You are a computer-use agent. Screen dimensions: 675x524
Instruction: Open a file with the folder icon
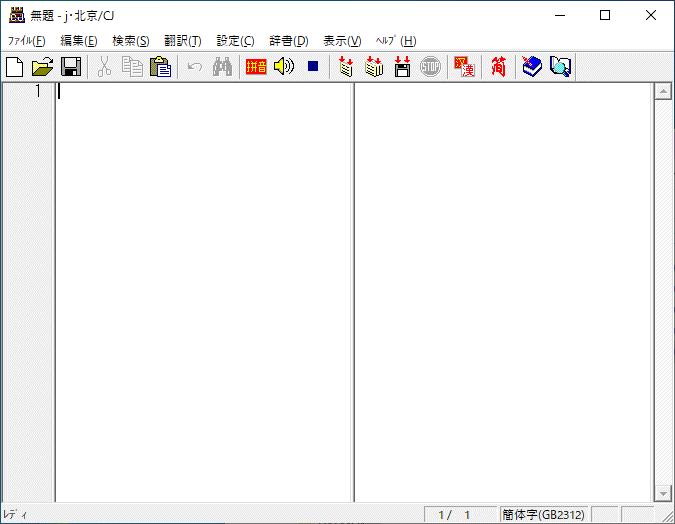pyautogui.click(x=43, y=67)
